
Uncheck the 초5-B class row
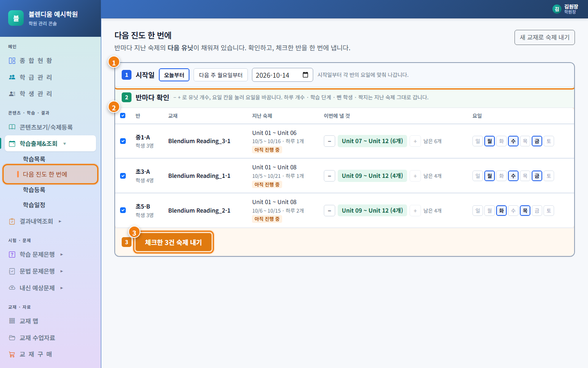(x=123, y=210)
